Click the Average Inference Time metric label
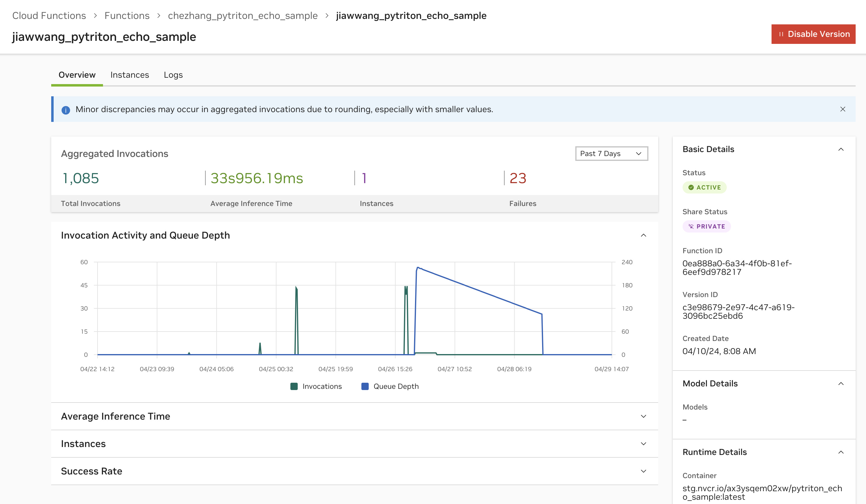866x504 pixels. 251,203
